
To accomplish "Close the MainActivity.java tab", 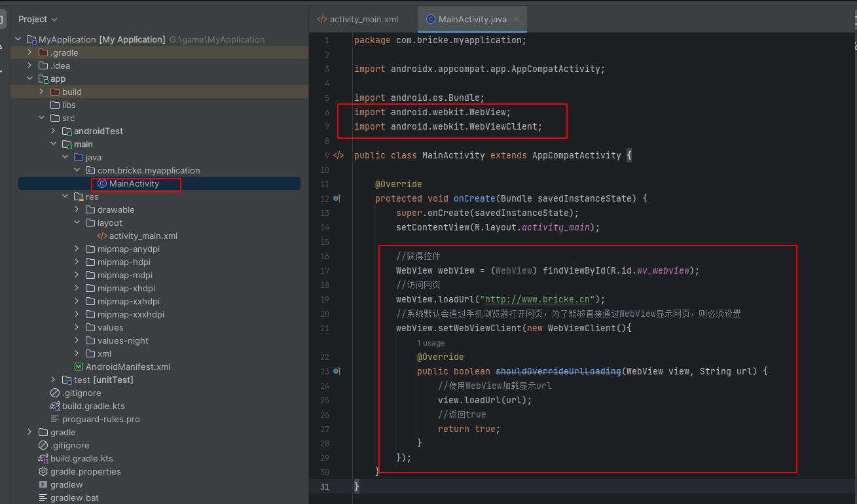I will [517, 19].
